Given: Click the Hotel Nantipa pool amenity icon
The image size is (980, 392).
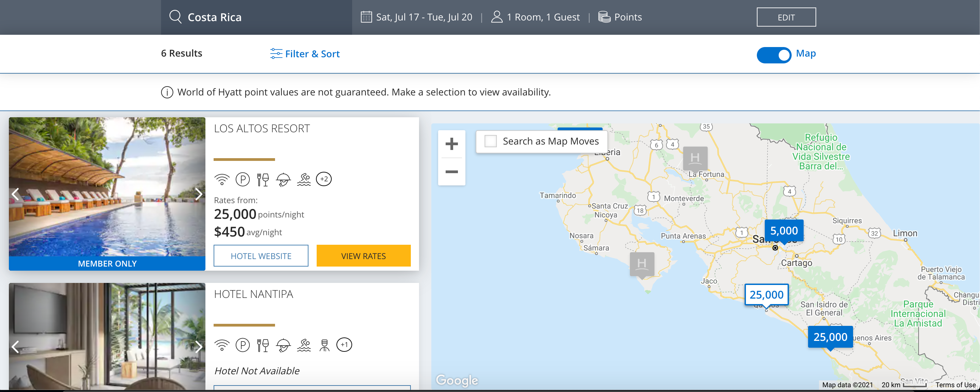Looking at the screenshot, I should click(x=304, y=345).
